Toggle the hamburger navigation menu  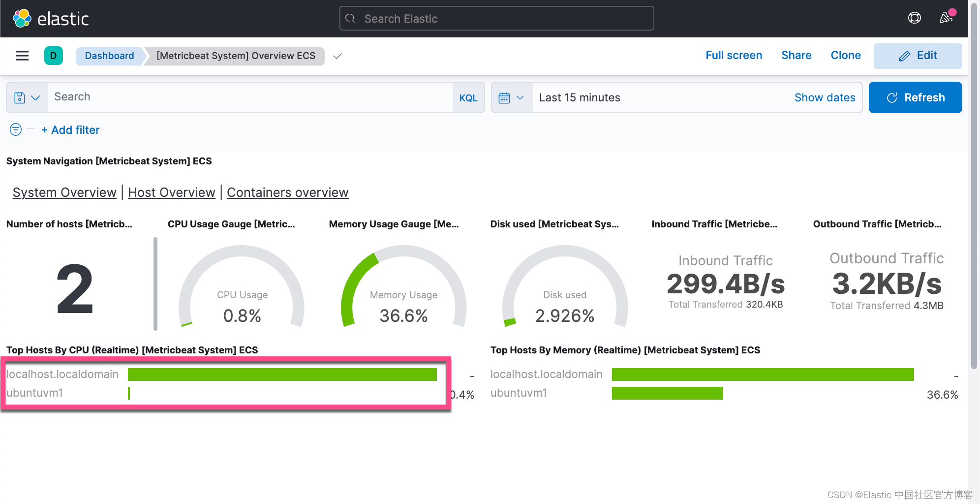click(22, 56)
